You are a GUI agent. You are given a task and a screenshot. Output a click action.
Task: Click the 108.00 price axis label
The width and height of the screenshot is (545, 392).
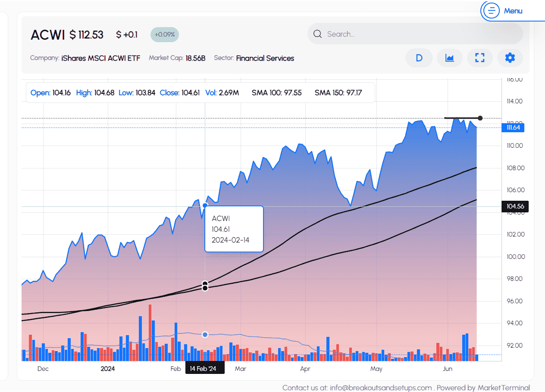point(516,168)
